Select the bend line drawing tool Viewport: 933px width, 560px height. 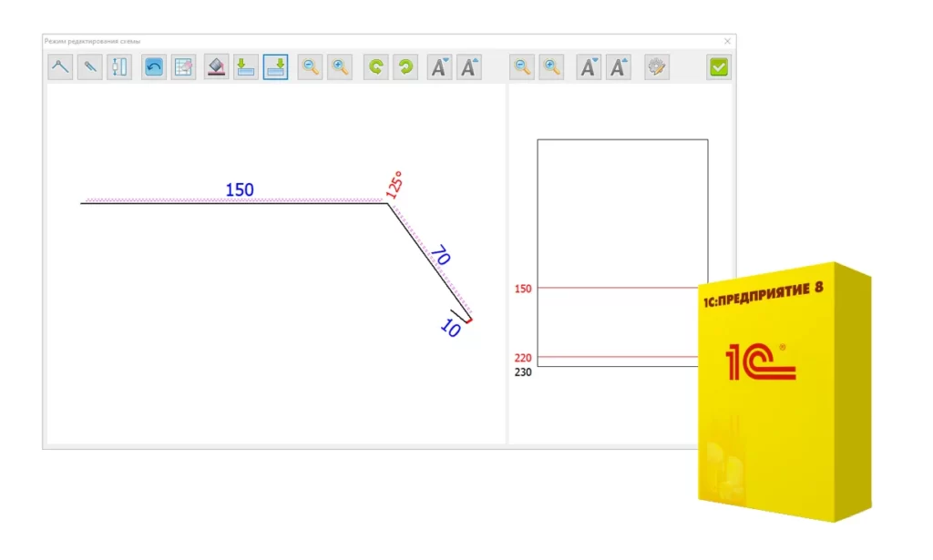[60, 66]
